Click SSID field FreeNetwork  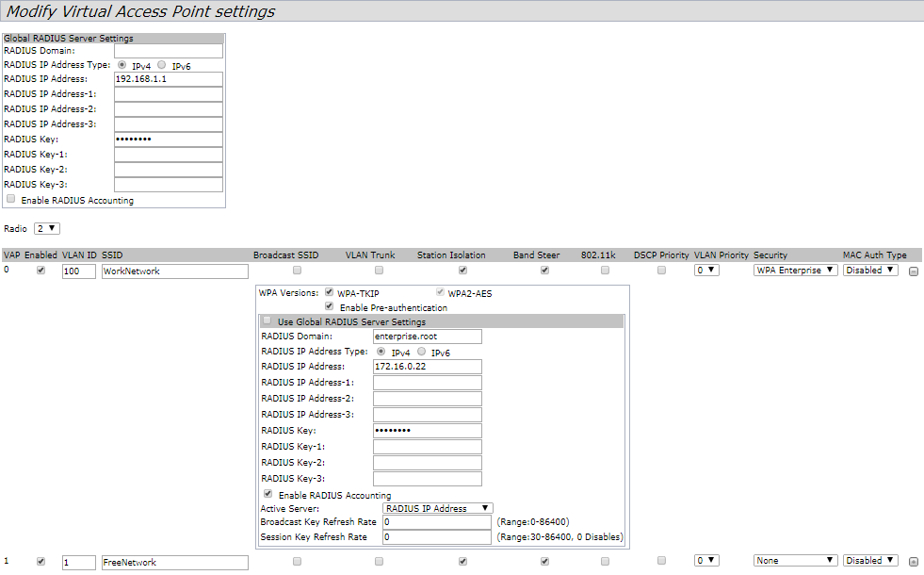point(175,563)
